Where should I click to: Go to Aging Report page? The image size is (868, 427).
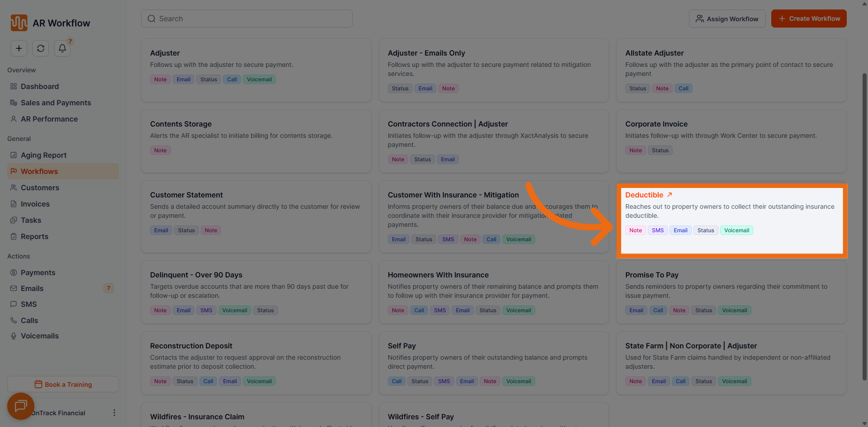point(43,155)
